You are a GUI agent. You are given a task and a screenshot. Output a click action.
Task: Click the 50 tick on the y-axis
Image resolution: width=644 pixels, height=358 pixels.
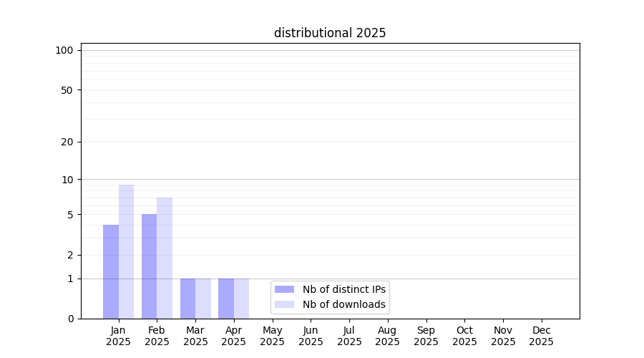click(x=67, y=90)
